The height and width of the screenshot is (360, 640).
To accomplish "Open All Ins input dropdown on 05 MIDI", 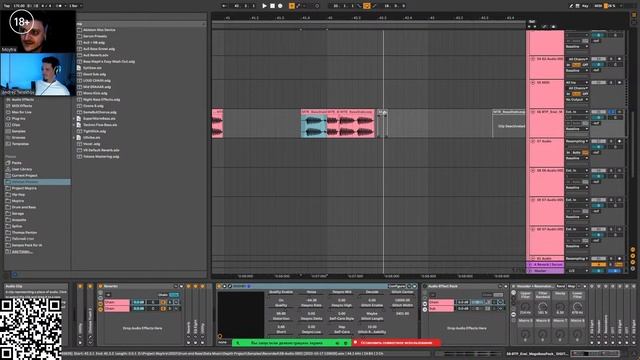I will [x=577, y=82].
